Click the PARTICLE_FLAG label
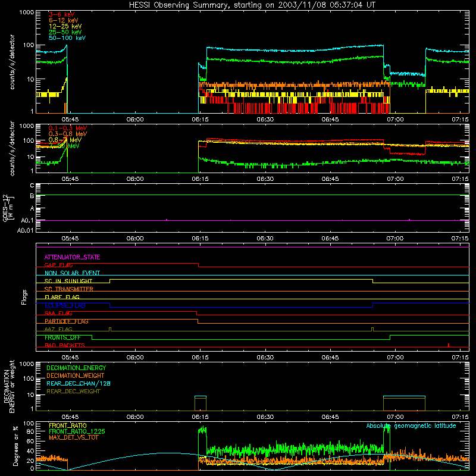This screenshot has width=476, height=476. tap(67, 321)
